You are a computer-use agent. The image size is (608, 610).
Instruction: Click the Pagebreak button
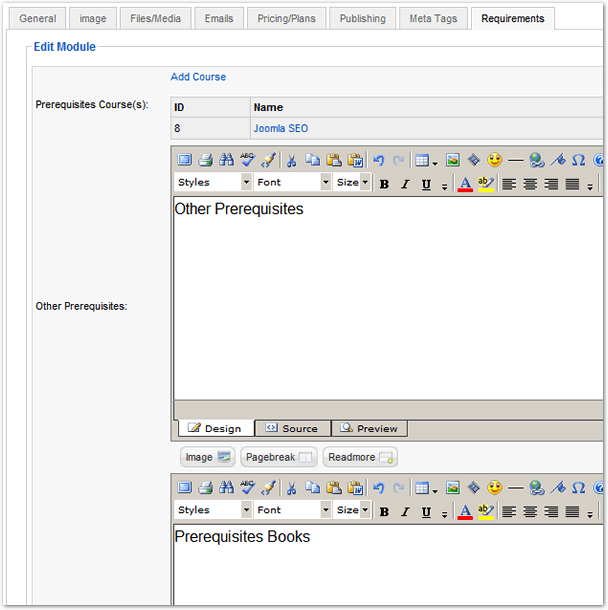pos(279,457)
